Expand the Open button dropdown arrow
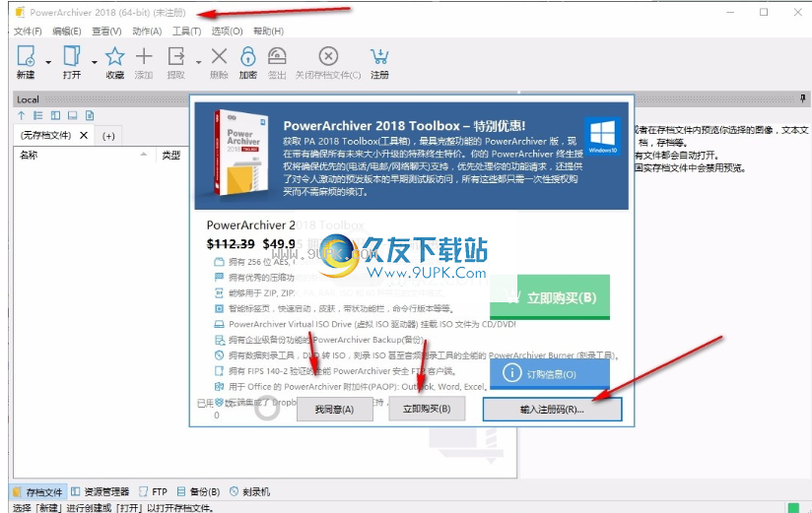Viewport: 812px width, 513px height. point(95,62)
